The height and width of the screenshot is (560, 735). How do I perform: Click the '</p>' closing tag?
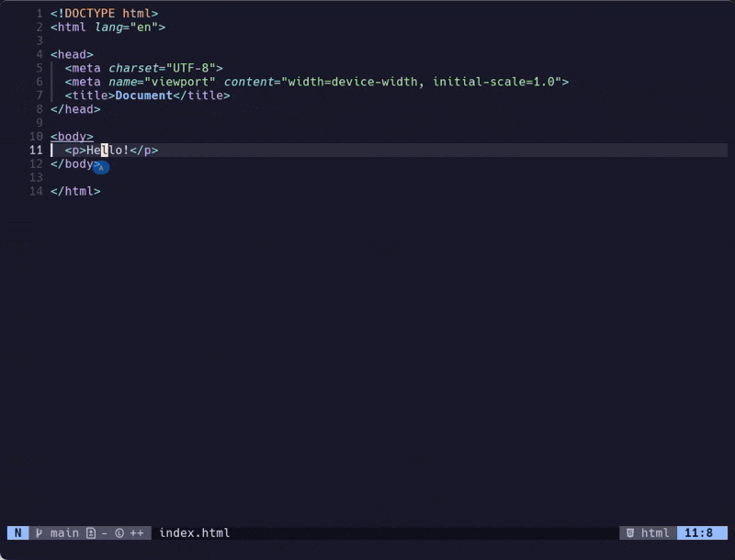[144, 150]
